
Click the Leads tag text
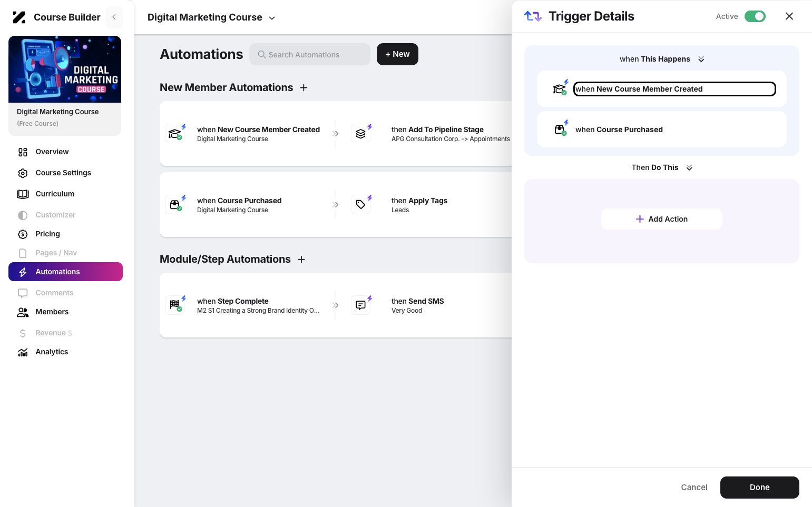tap(400, 210)
